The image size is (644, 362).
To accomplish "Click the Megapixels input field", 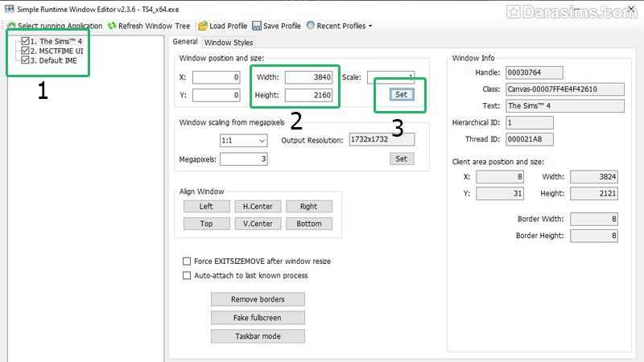I will 244,158.
